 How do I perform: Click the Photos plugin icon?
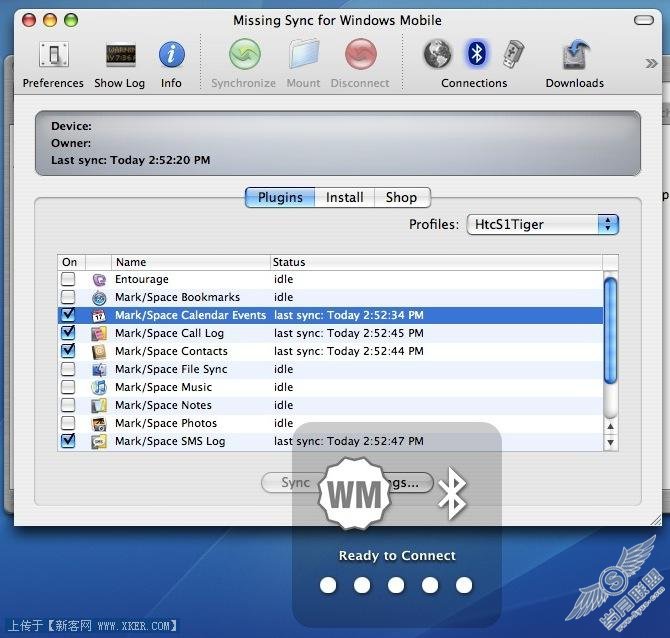99,423
